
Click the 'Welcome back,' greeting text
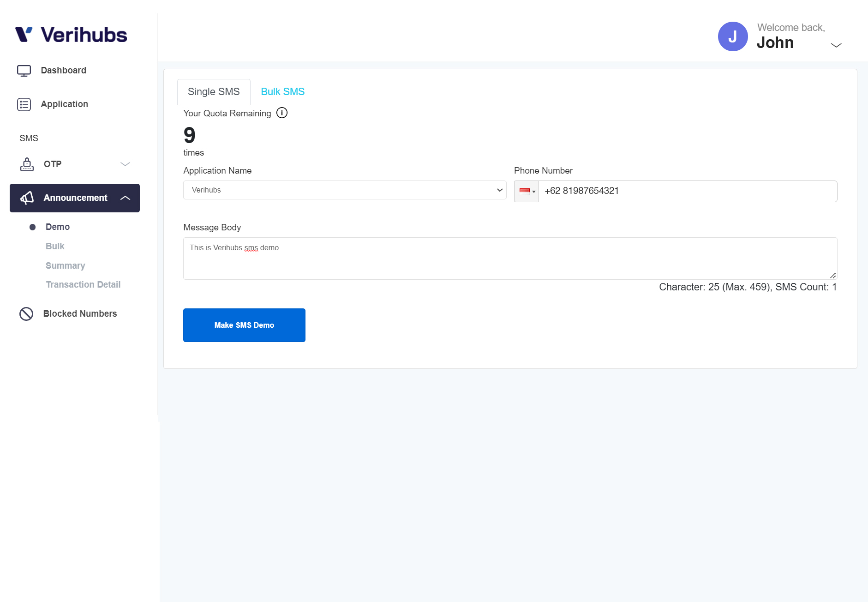point(791,28)
